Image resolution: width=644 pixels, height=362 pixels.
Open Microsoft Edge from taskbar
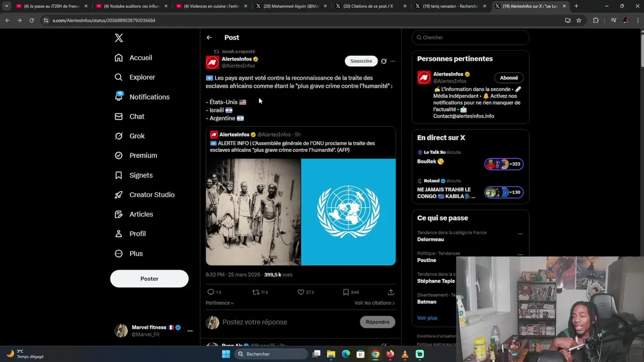click(346, 354)
